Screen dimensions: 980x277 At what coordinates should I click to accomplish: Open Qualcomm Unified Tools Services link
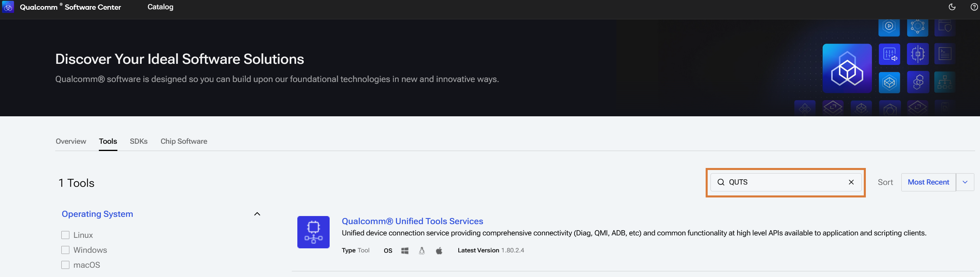(x=412, y=221)
